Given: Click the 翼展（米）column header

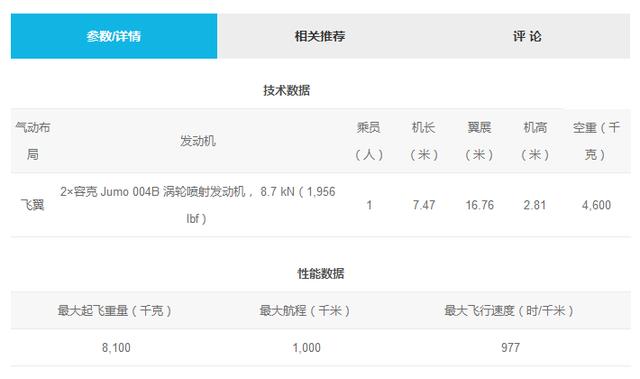Looking at the screenshot, I should click(480, 141).
